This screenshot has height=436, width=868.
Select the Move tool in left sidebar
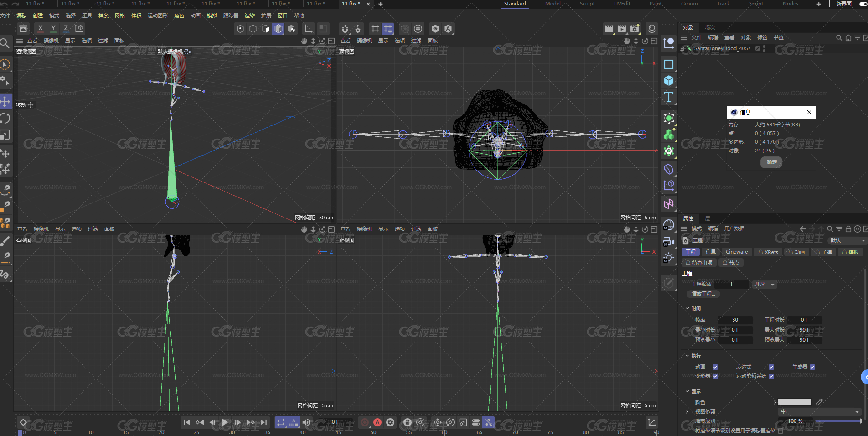pyautogui.click(x=5, y=101)
